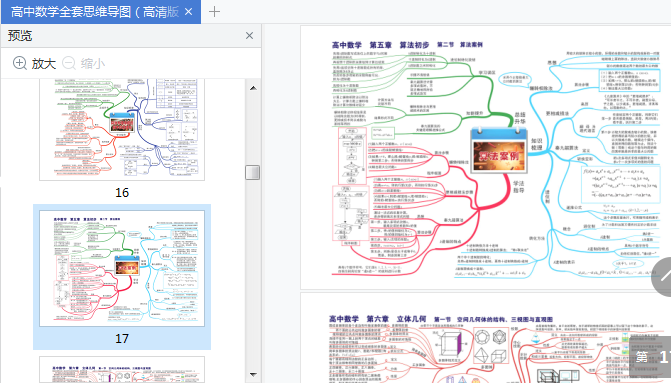
Task: Switch to the 高中数学全套思维导图 tab
Action: pyautogui.click(x=95, y=12)
